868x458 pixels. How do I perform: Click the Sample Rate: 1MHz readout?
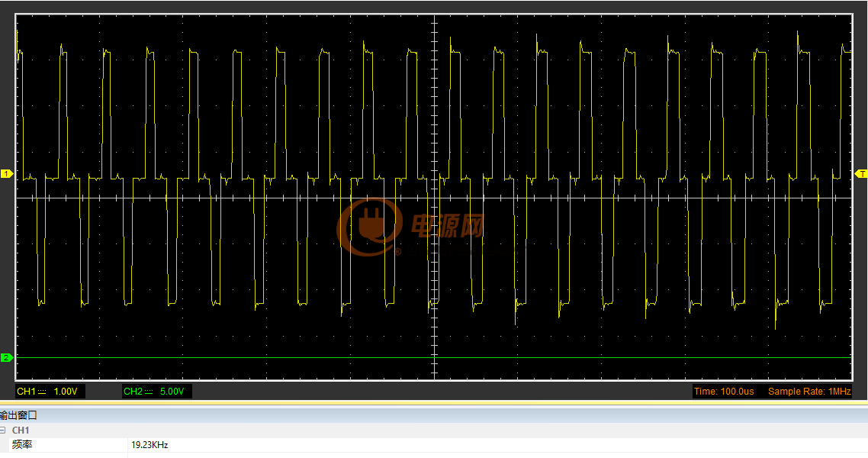click(809, 392)
